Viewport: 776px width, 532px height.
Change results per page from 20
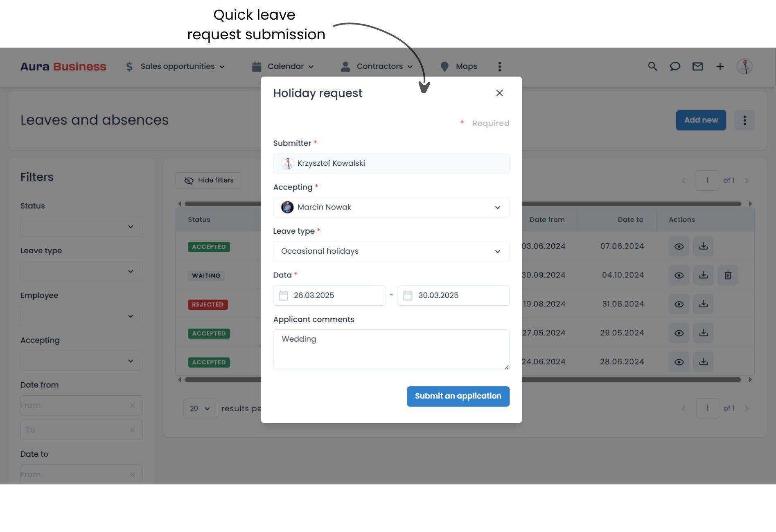pyautogui.click(x=200, y=408)
